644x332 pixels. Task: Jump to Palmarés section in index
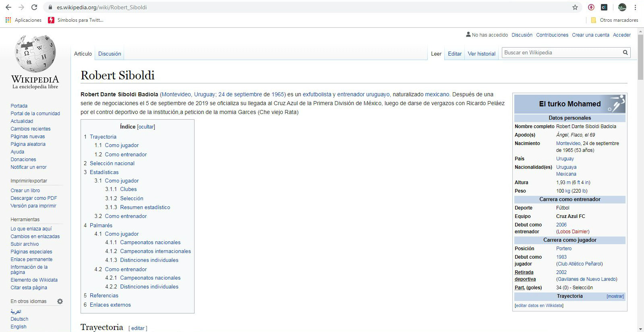pyautogui.click(x=101, y=225)
